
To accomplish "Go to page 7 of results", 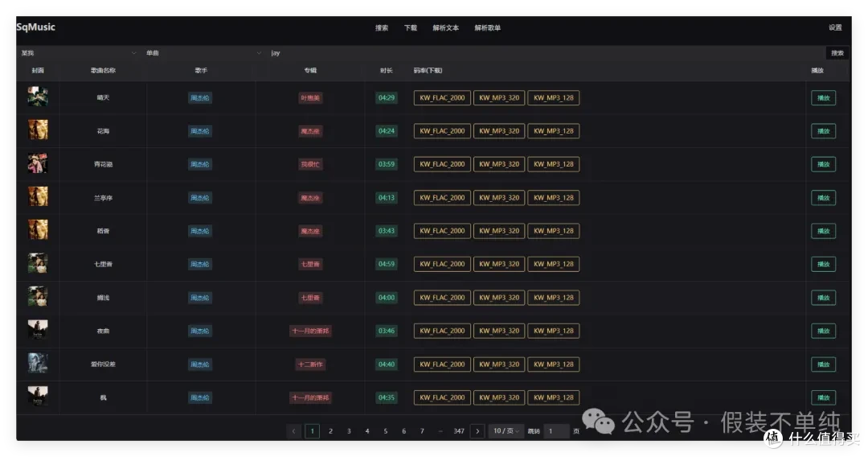I will tap(422, 431).
